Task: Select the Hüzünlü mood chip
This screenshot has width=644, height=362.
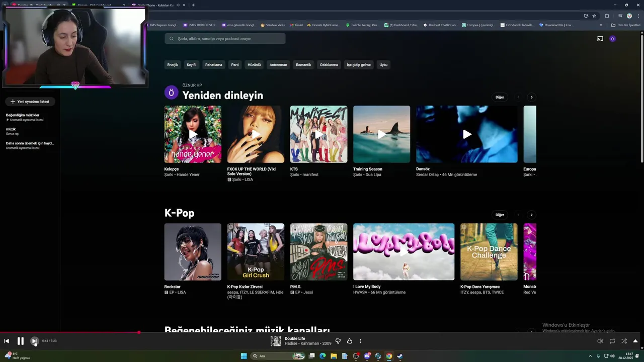Action: coord(254,65)
